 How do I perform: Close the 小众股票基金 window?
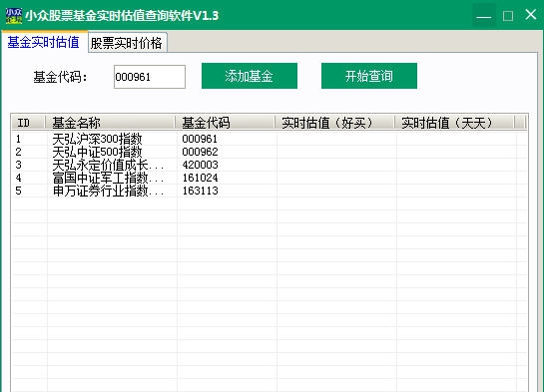pos(531,15)
